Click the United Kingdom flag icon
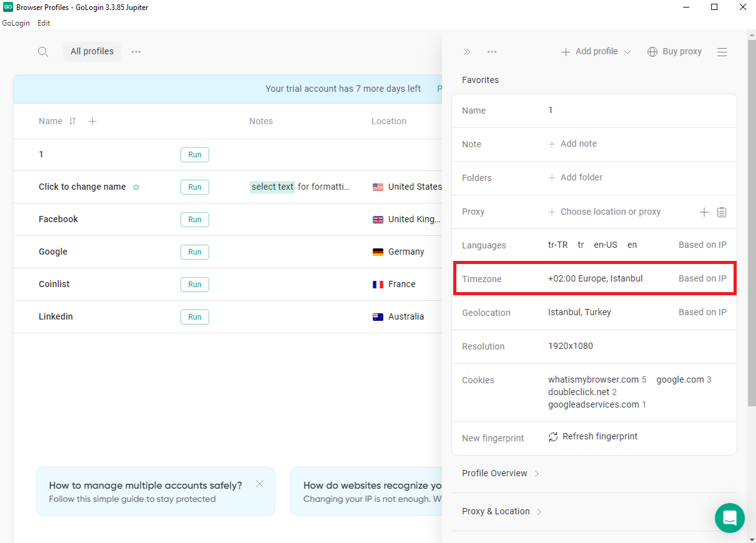 [x=378, y=219]
